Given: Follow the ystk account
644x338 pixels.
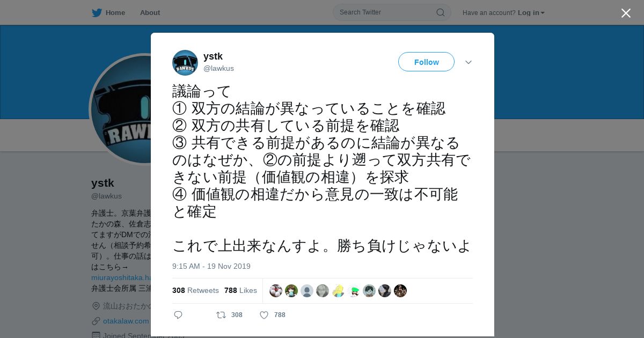Looking at the screenshot, I should 426,62.
